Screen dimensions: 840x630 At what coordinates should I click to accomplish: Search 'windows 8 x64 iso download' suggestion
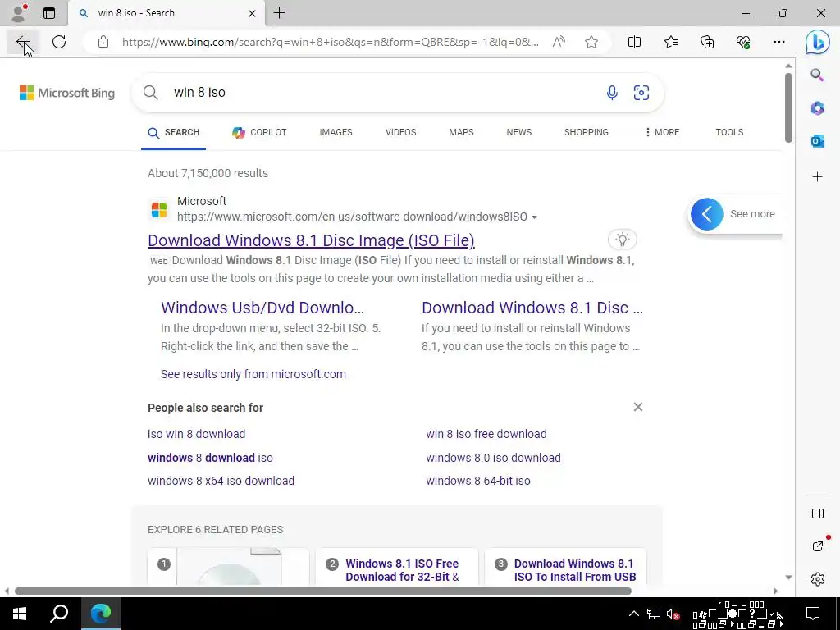pos(221,481)
